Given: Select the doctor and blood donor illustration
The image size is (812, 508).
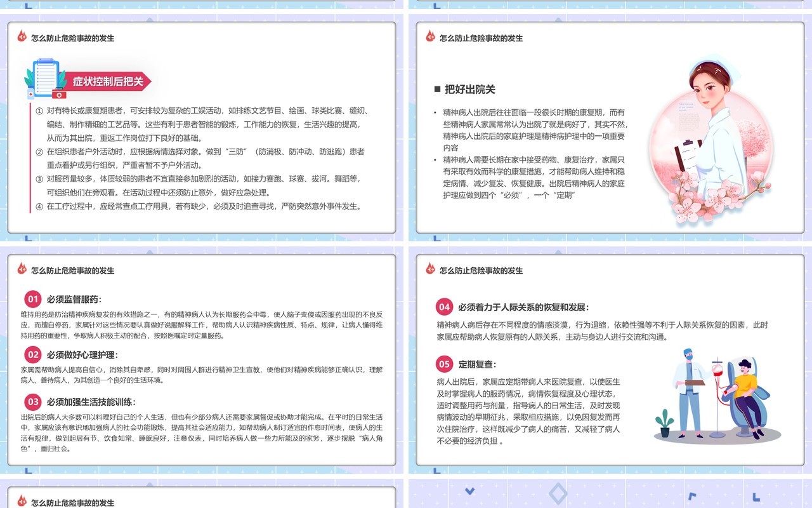Looking at the screenshot, I should coord(717,396).
